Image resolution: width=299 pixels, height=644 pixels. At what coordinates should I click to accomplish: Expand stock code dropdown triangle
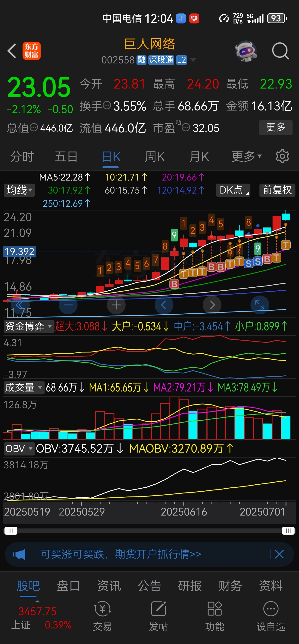193,60
